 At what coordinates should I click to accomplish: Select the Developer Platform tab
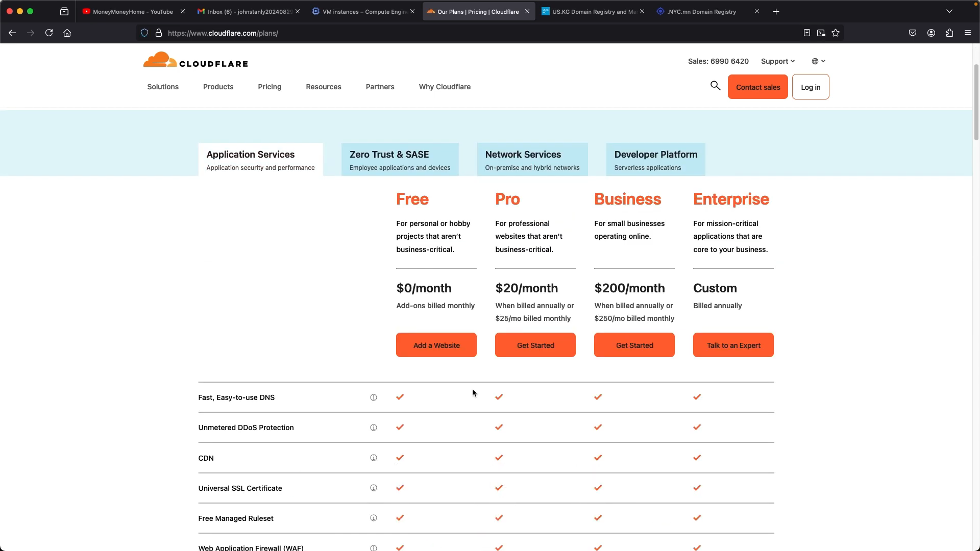point(655,160)
